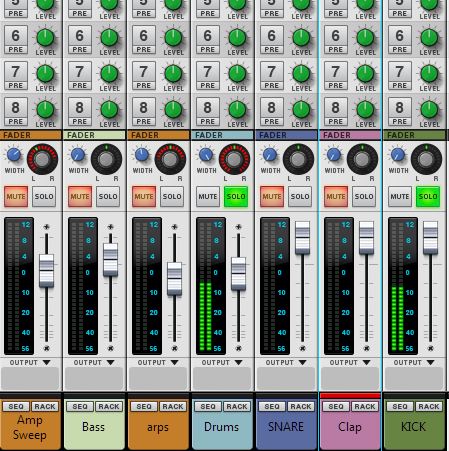Screen dimensions: 449x451
Task: Mute the KICK channel
Action: coord(400,197)
